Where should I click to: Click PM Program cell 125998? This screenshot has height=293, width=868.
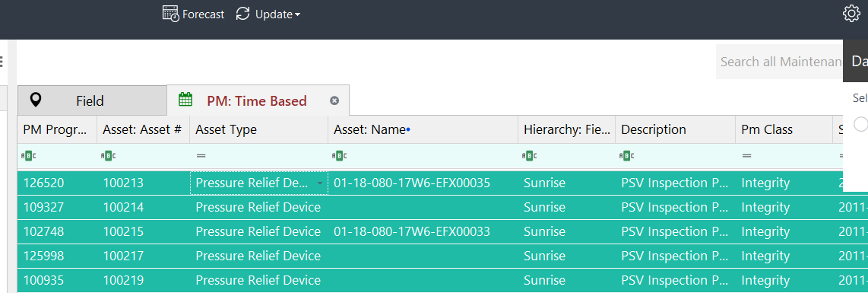pyautogui.click(x=57, y=256)
